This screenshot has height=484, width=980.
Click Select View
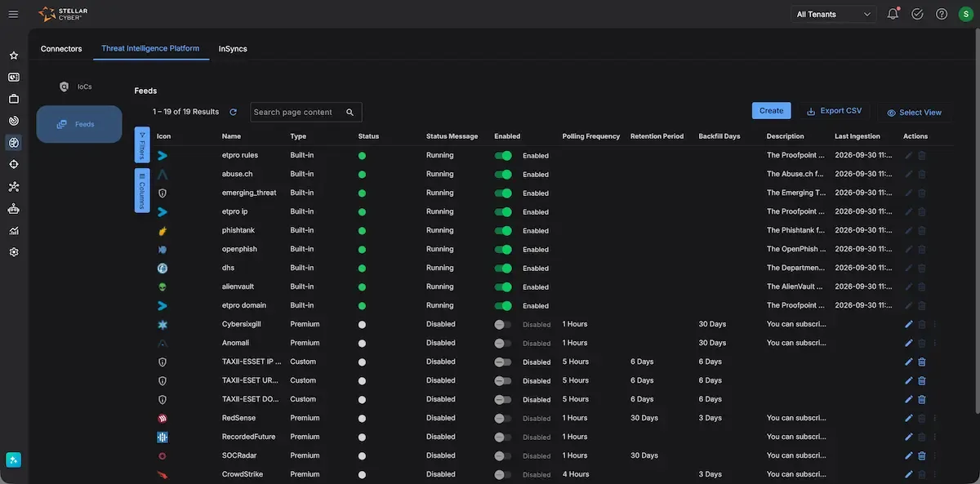point(914,113)
